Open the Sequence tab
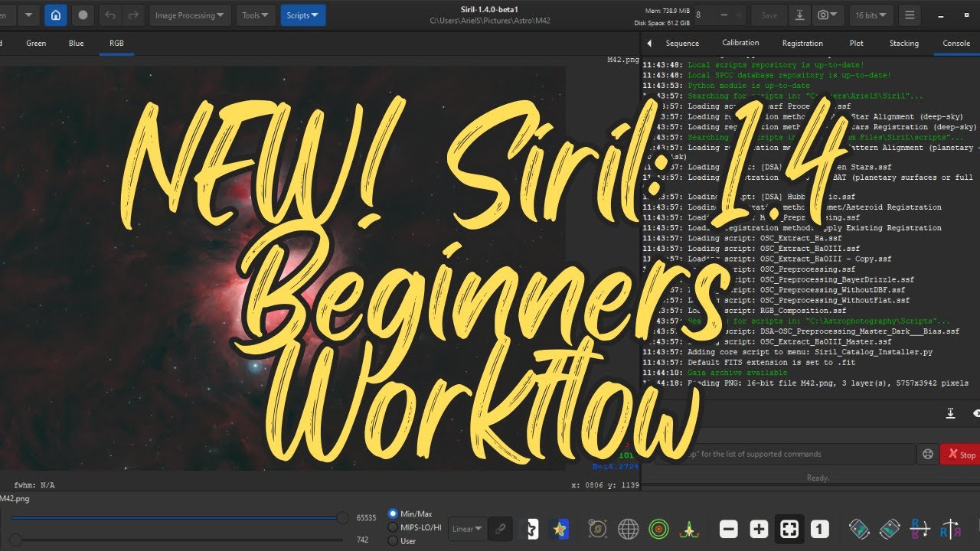The width and height of the screenshot is (980, 551). [x=682, y=44]
